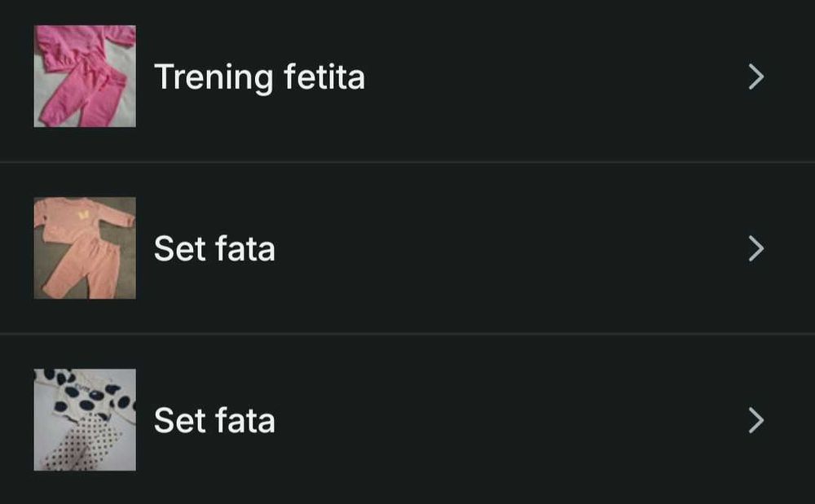This screenshot has height=504, width=815.
Task: Go to Trening fetita details via its arrow
Action: (x=756, y=77)
